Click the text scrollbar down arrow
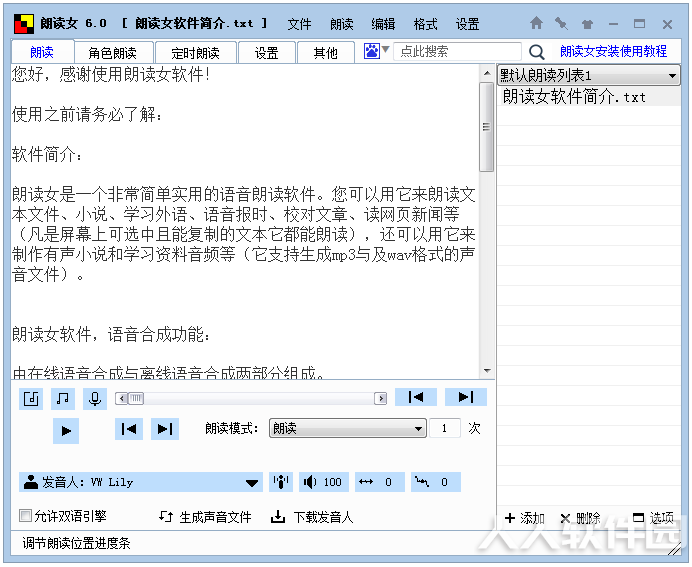This screenshot has height=567, width=692. tap(487, 371)
